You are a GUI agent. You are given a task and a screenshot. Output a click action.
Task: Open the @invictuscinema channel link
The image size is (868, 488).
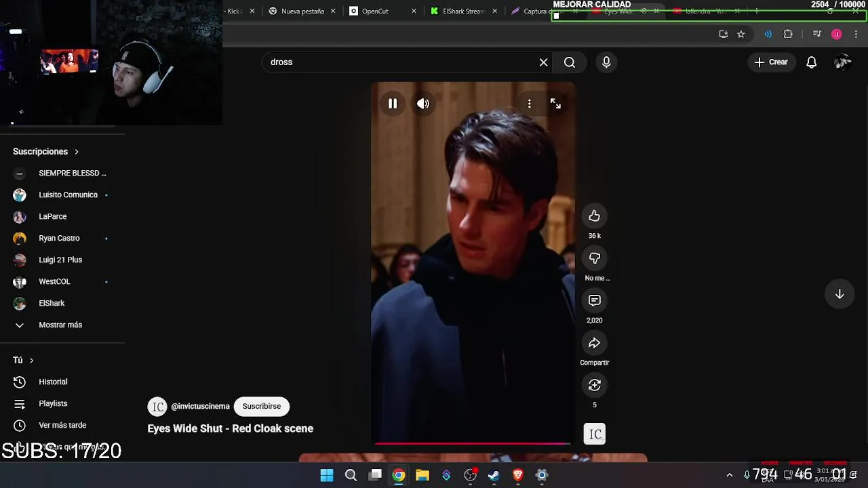[200, 406]
